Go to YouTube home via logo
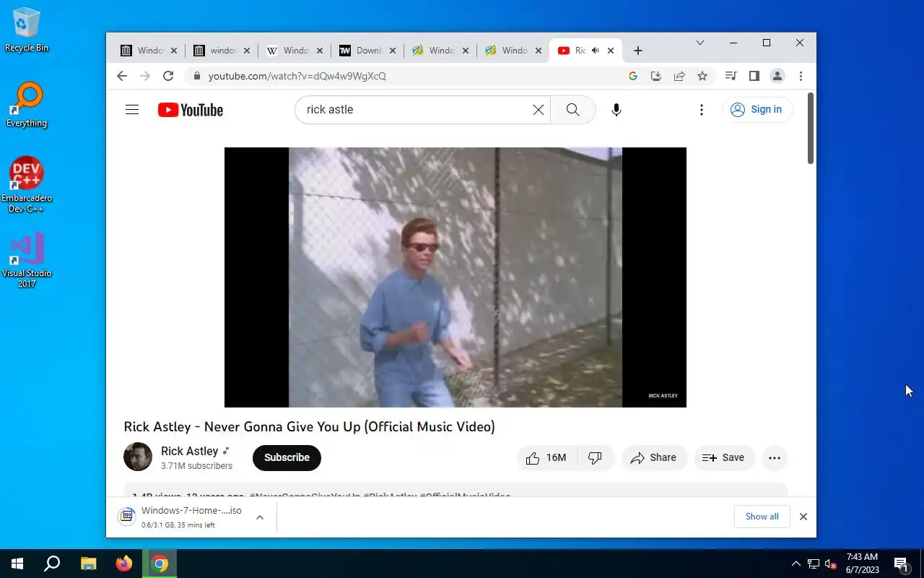Screen dimensions: 924x578 [x=191, y=110]
